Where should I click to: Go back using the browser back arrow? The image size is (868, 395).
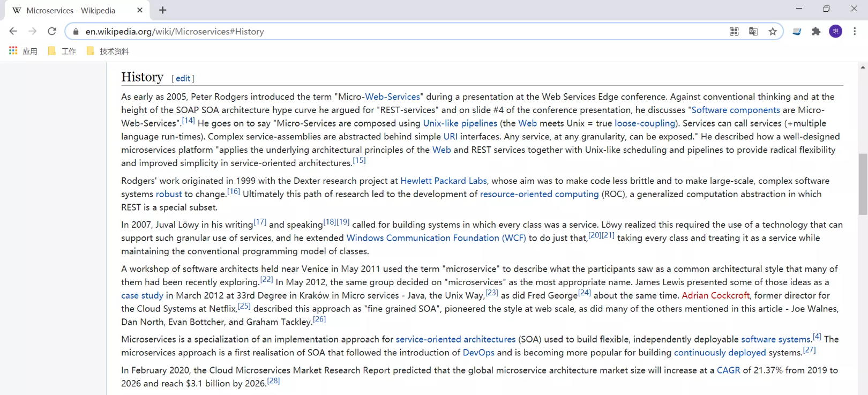tap(13, 32)
